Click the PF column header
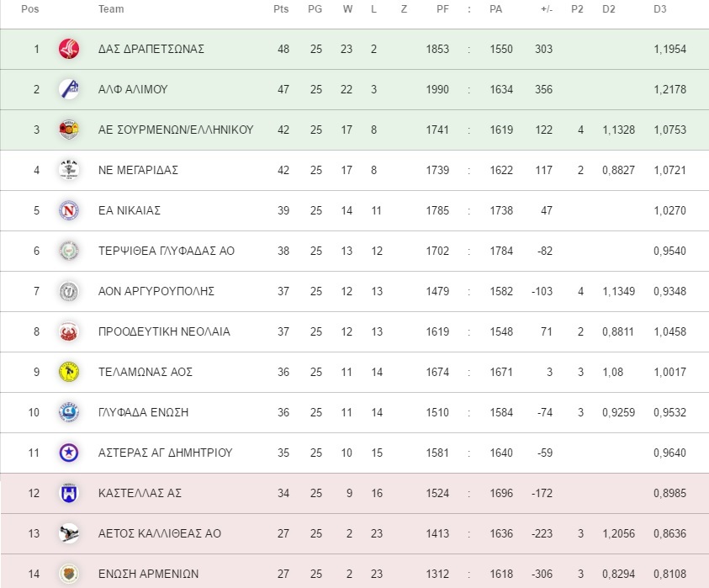This screenshot has width=709, height=588. (x=442, y=9)
